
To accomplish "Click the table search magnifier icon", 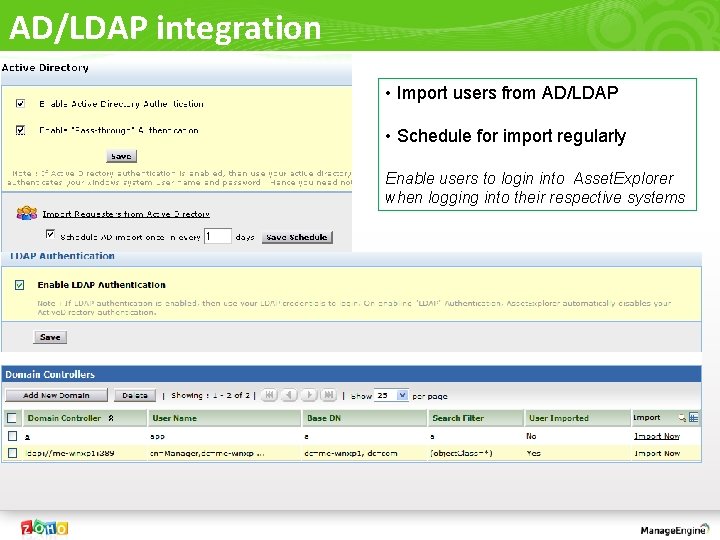I will (682, 418).
